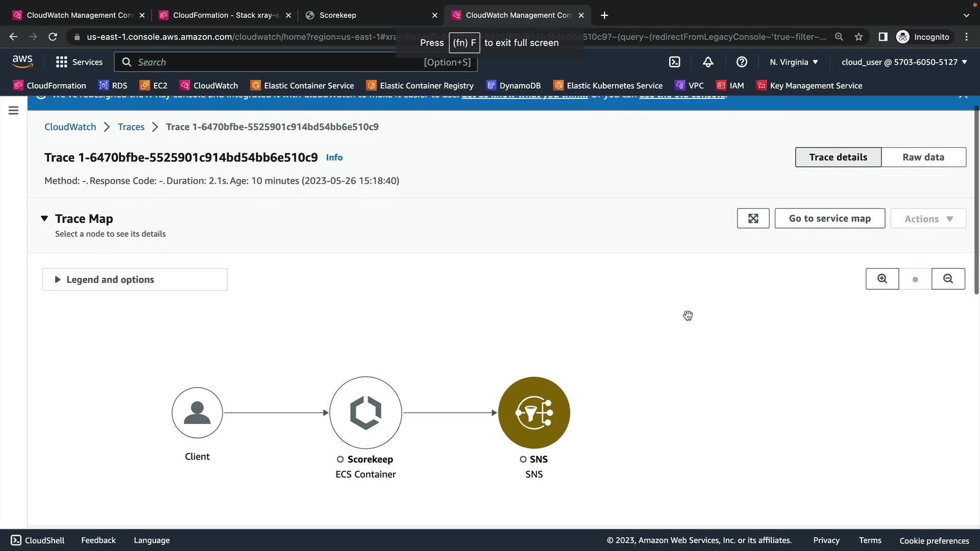Click the Client node icon
This screenshot has height=551, width=980.
[x=197, y=413]
